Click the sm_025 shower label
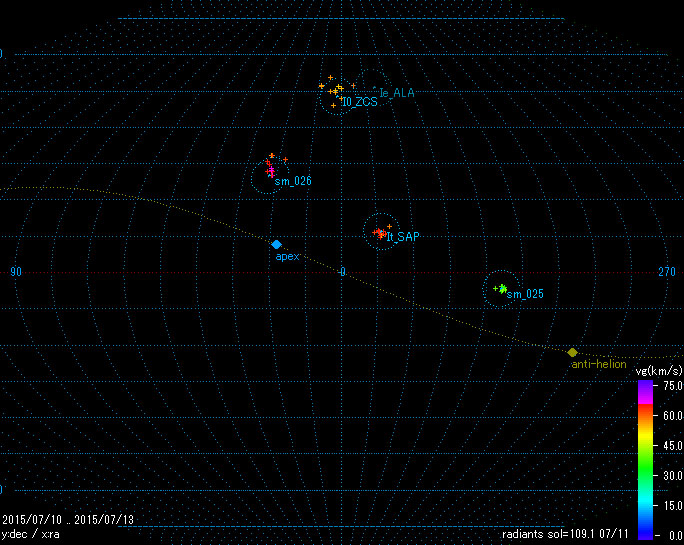The width and height of the screenshot is (684, 545). click(x=525, y=295)
